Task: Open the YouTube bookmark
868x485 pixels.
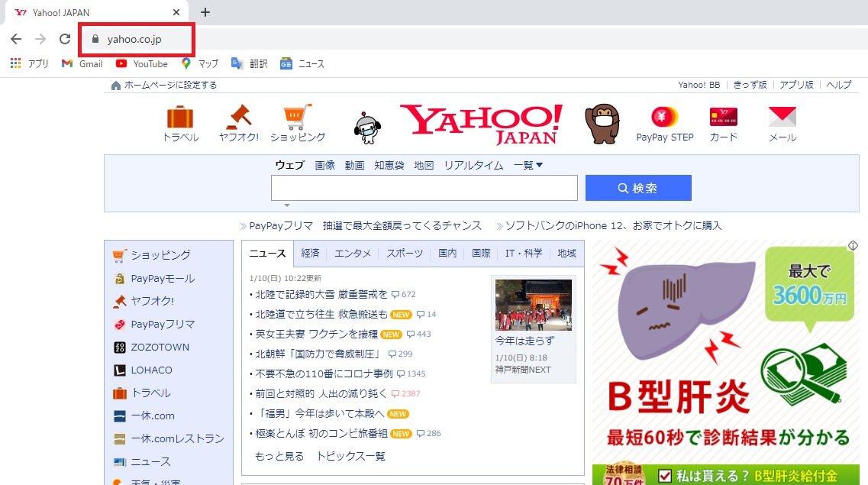Action: (142, 63)
